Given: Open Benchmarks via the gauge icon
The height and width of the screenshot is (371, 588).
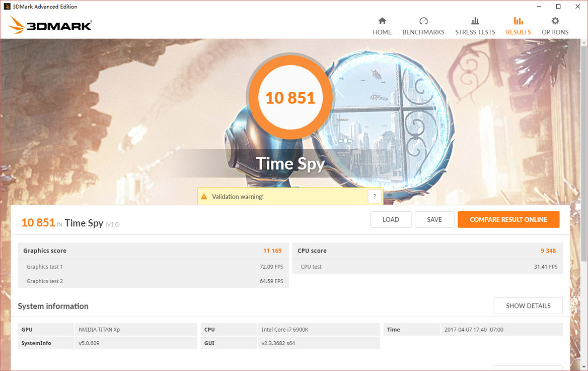Looking at the screenshot, I should [423, 21].
